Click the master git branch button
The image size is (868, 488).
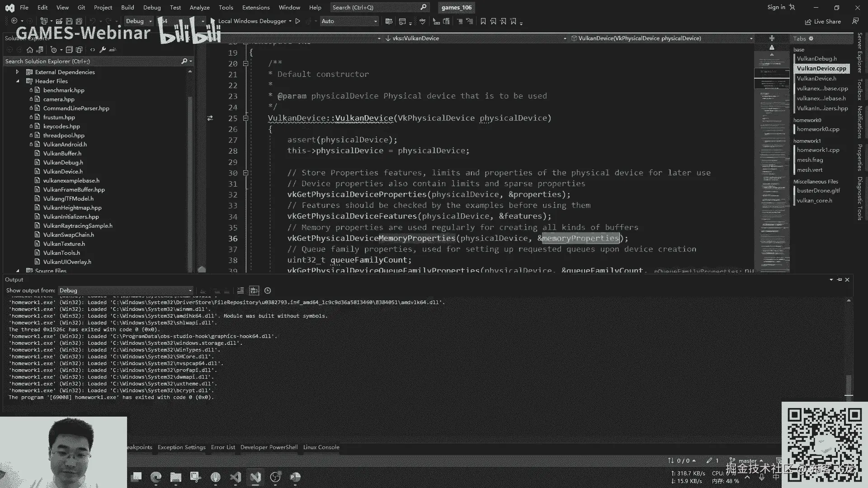click(x=747, y=461)
